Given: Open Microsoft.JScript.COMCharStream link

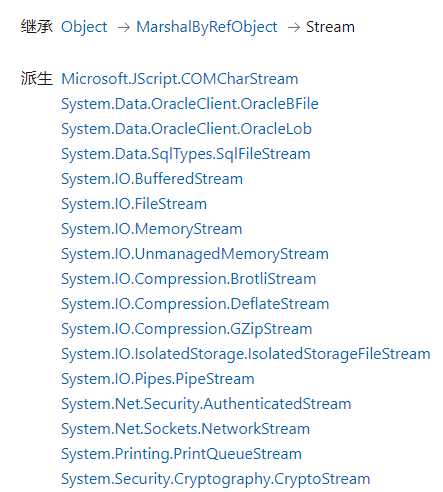Looking at the screenshot, I should pos(180,79).
